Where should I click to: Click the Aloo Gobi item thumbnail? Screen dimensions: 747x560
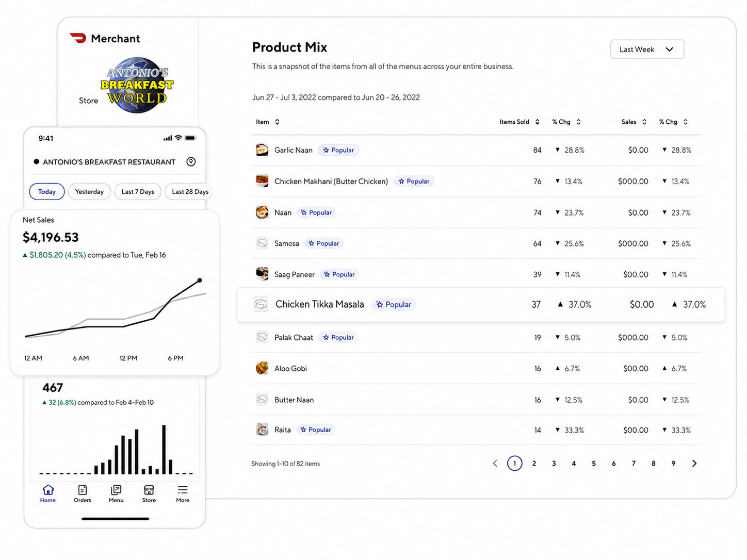(x=262, y=368)
